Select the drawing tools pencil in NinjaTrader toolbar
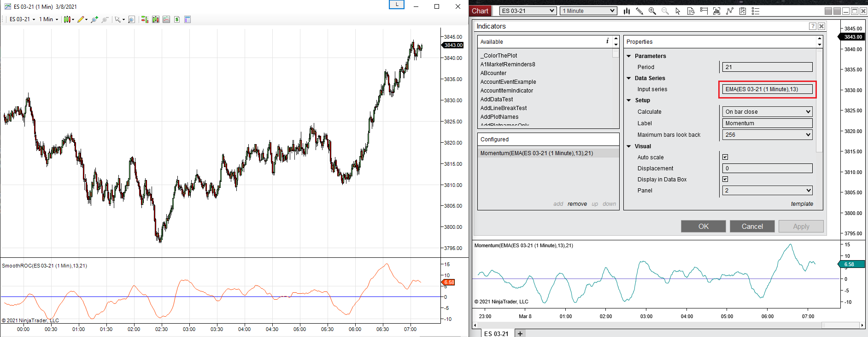Viewport: 868px width, 337px height. click(639, 11)
